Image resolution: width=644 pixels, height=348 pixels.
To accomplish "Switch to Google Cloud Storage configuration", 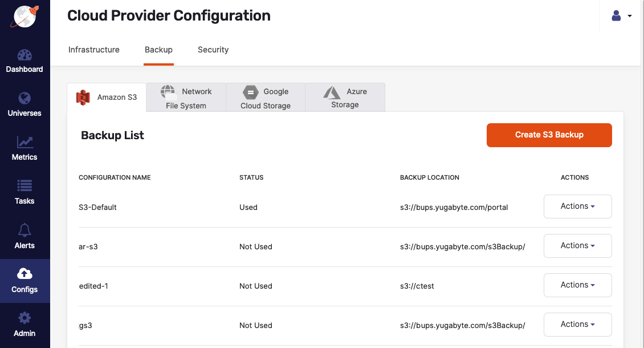I will 266,97.
